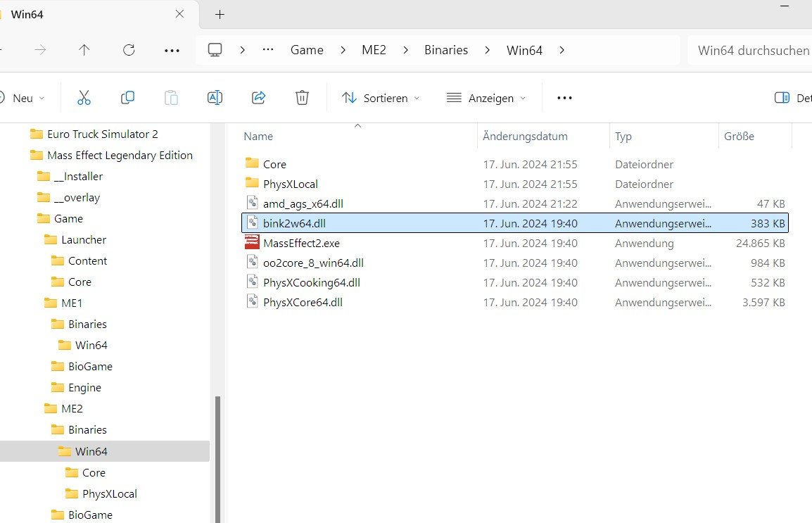812x523 pixels.
Task: Click the ME2 breadcrumb segment
Action: [x=374, y=50]
